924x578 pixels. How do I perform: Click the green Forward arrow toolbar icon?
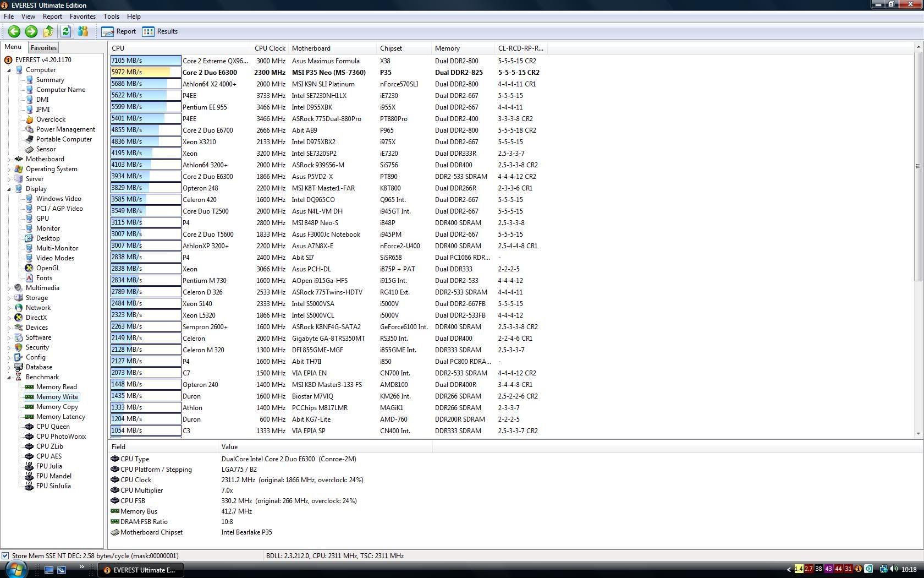[x=31, y=31]
